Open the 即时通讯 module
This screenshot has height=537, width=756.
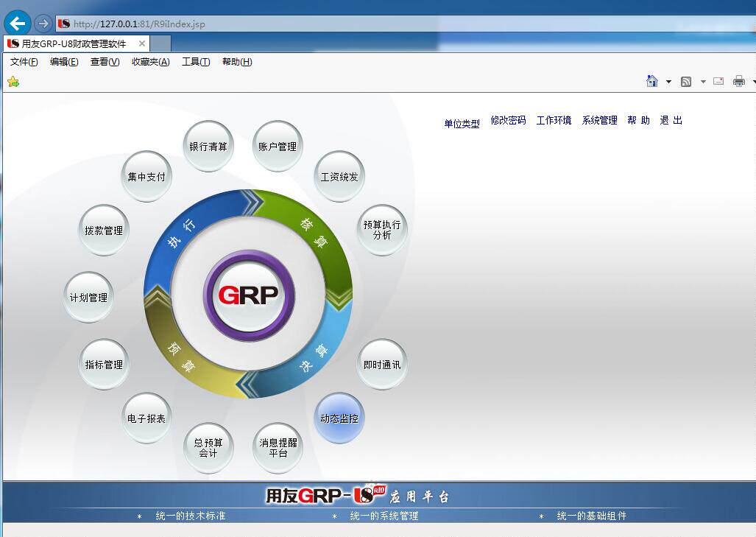382,365
